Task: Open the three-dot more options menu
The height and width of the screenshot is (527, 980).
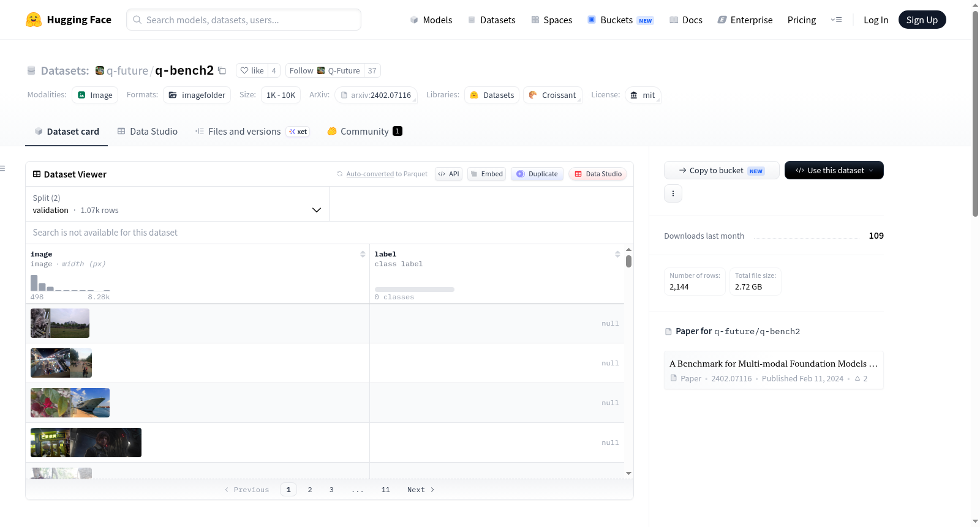Action: pos(673,193)
